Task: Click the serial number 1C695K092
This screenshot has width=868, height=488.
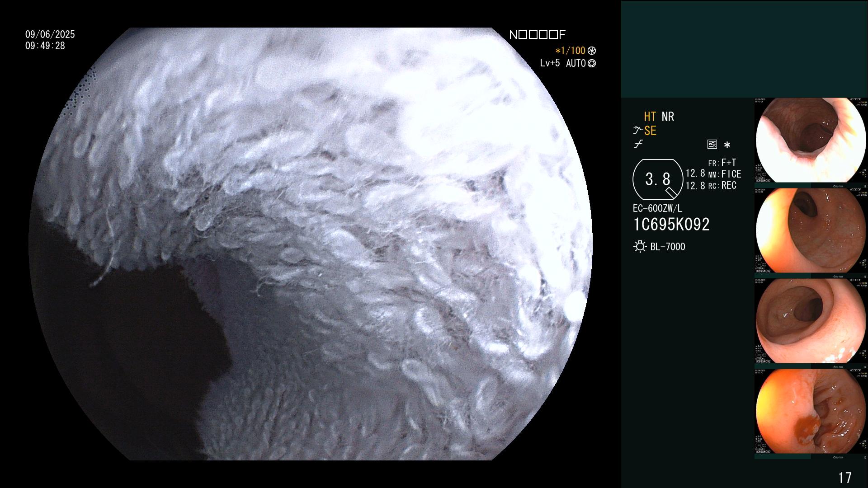Action: coord(671,225)
